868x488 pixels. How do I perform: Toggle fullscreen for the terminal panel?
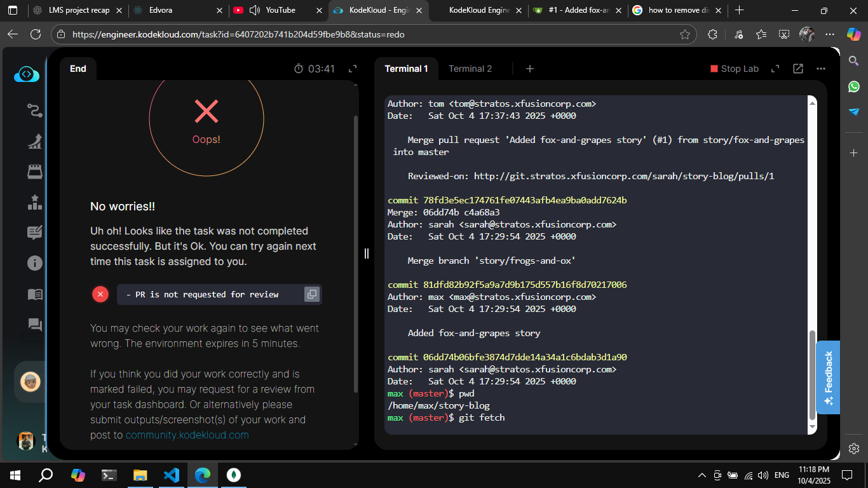pos(775,69)
